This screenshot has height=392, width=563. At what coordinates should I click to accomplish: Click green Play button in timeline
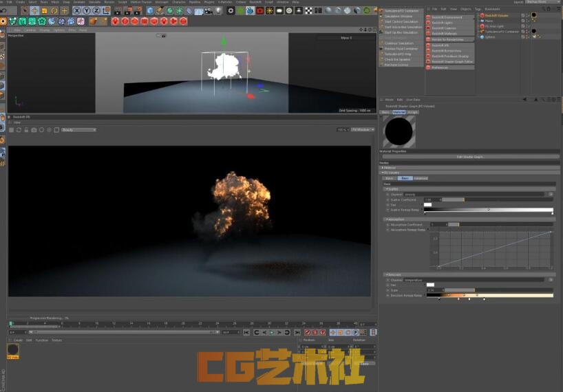272,332
